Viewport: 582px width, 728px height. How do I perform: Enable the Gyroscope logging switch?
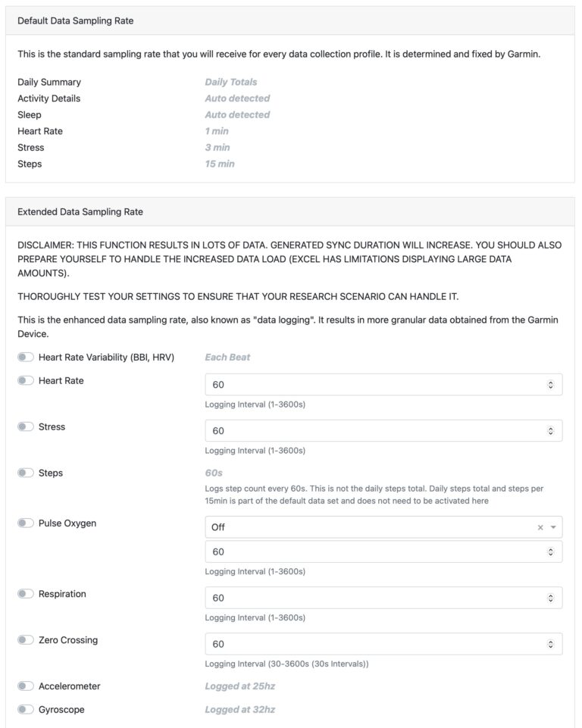[26, 709]
